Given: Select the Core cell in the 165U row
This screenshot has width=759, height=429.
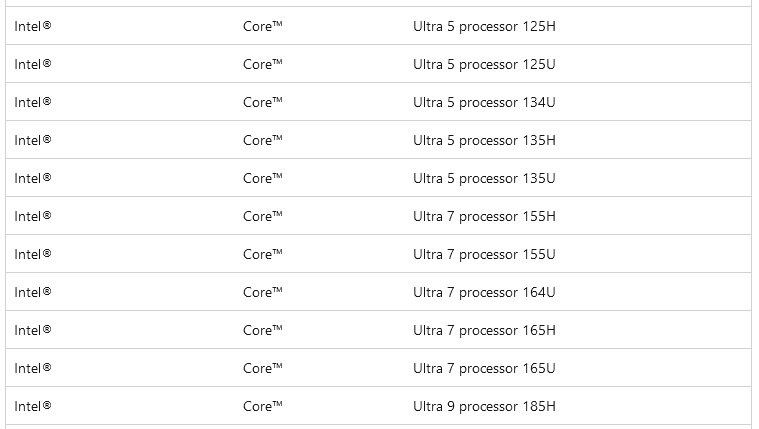Looking at the screenshot, I should tap(263, 368).
